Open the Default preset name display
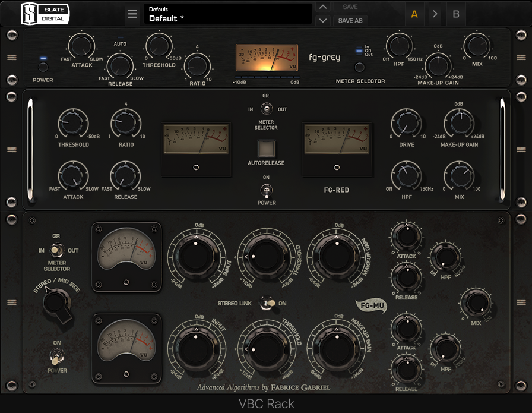This screenshot has width=532, height=413. (x=227, y=14)
